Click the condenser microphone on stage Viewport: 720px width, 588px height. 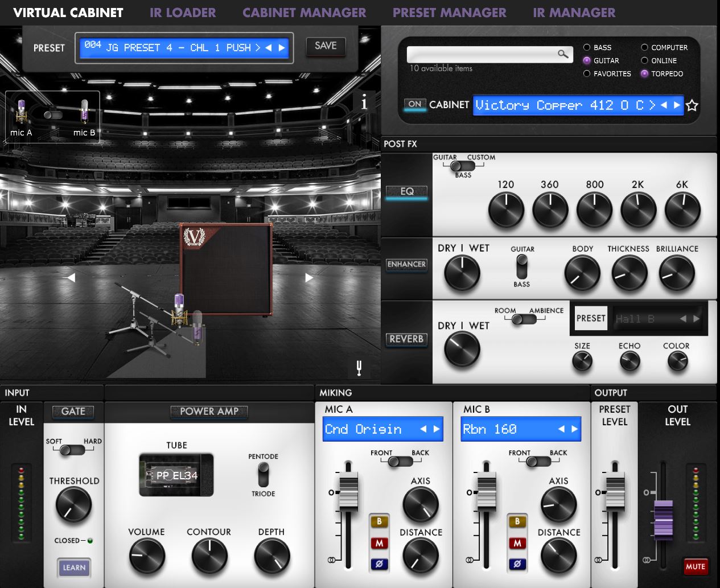pos(179,310)
